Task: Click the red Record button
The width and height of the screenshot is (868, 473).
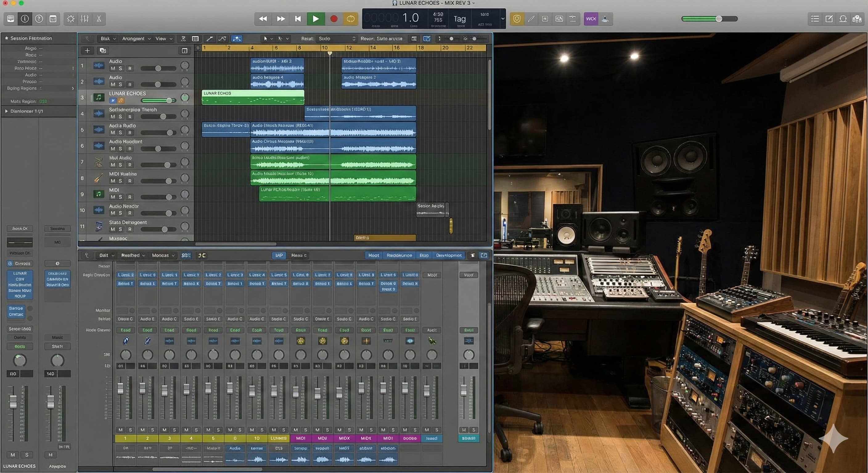Action: pyautogui.click(x=334, y=19)
